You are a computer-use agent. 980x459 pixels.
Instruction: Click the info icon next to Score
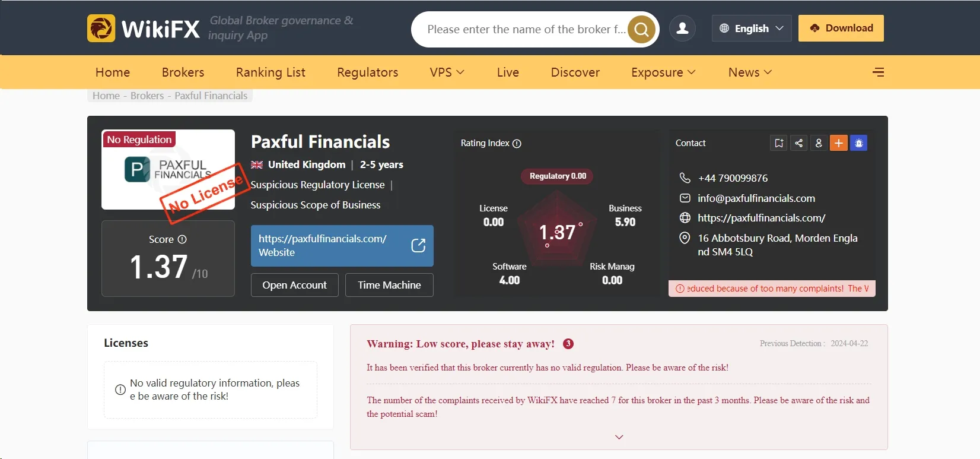pyautogui.click(x=182, y=239)
